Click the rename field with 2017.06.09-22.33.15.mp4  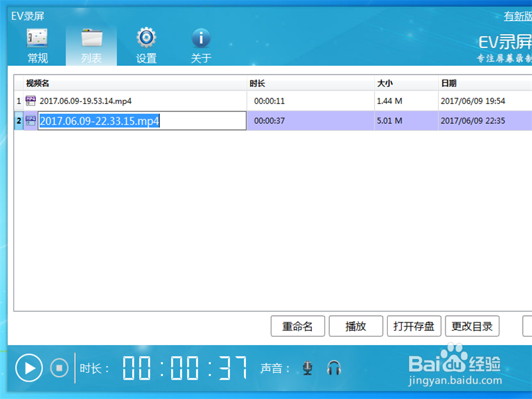[142, 120]
